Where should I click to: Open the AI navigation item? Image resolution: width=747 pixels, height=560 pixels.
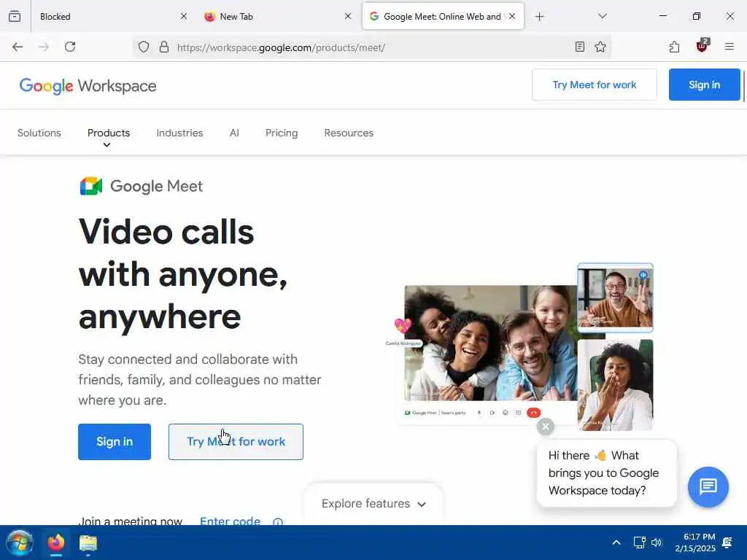tap(234, 133)
